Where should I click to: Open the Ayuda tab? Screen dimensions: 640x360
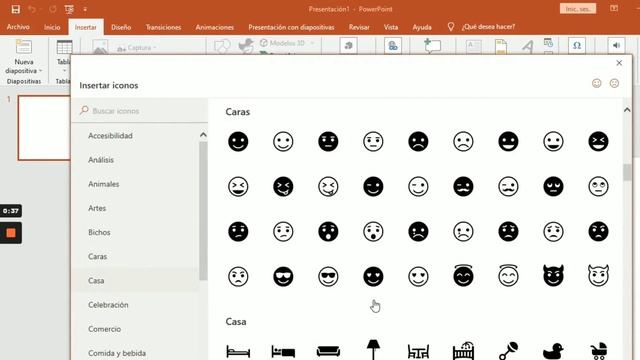422,27
